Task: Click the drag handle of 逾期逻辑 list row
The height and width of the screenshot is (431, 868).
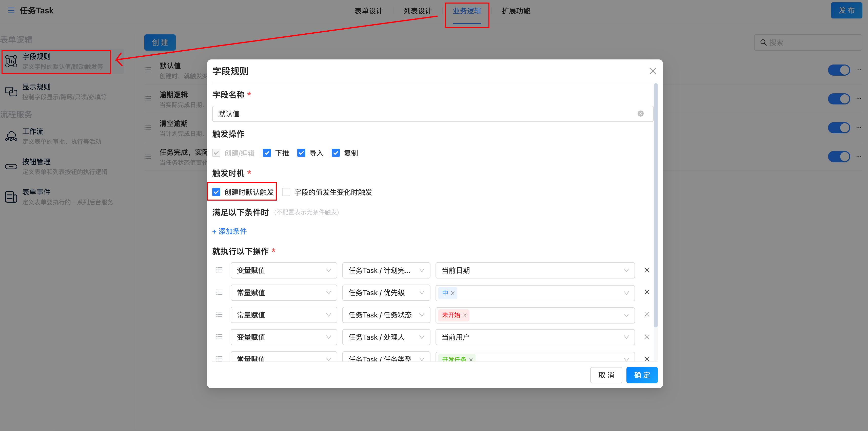Action: (148, 99)
